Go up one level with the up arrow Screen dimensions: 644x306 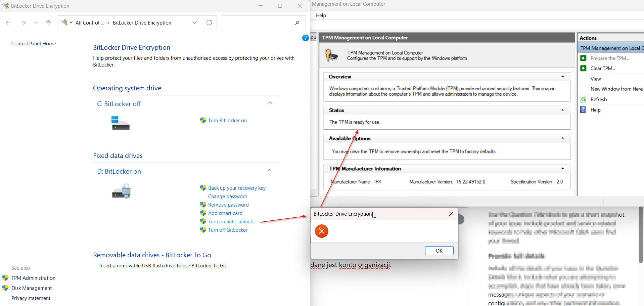pos(48,23)
